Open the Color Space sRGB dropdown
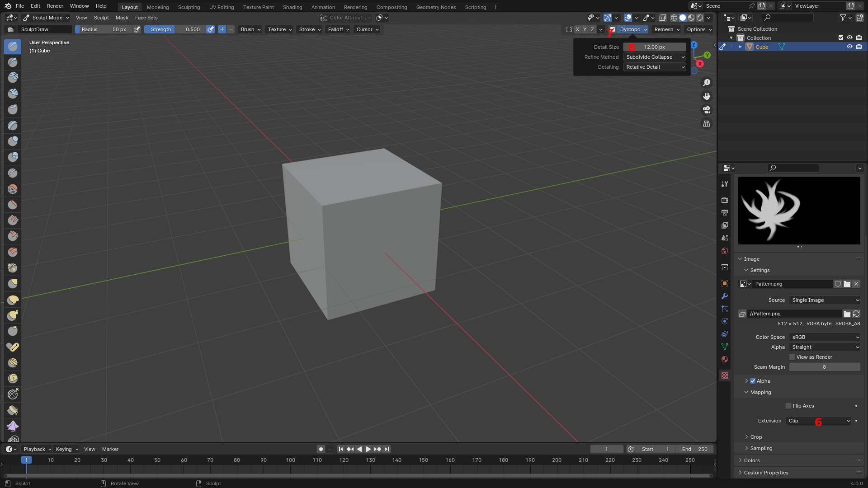Viewport: 868px width, 488px height. tap(825, 337)
